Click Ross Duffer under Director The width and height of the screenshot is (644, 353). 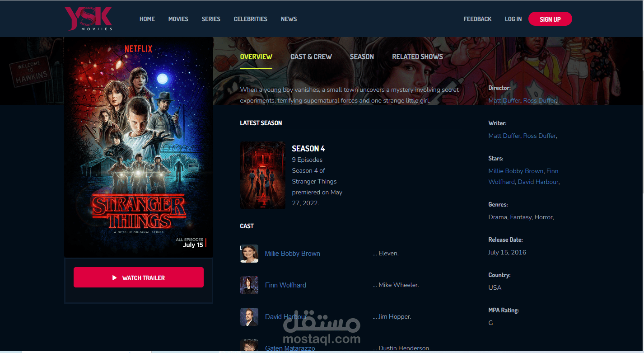pos(539,100)
